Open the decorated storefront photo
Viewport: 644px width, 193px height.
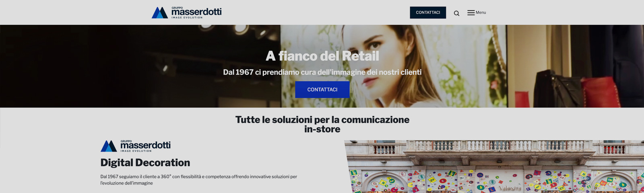tap(494, 166)
